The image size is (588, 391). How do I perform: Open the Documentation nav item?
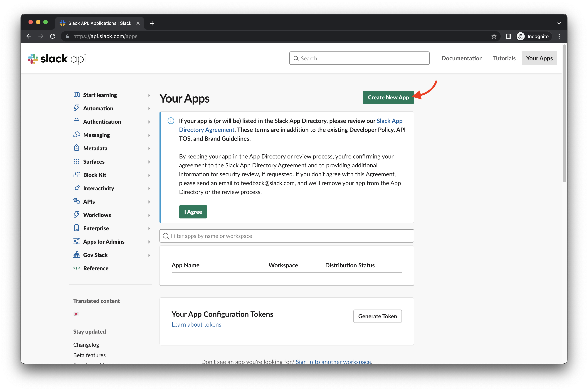462,58
